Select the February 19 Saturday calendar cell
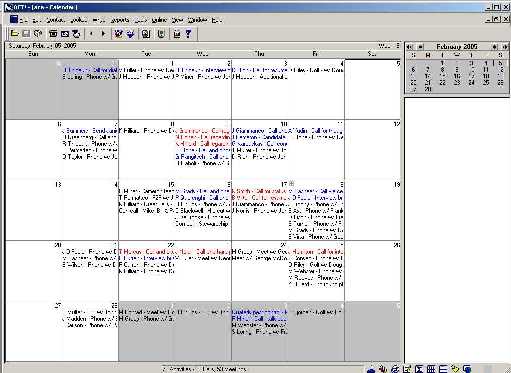The height and width of the screenshot is (373, 511). [x=373, y=210]
